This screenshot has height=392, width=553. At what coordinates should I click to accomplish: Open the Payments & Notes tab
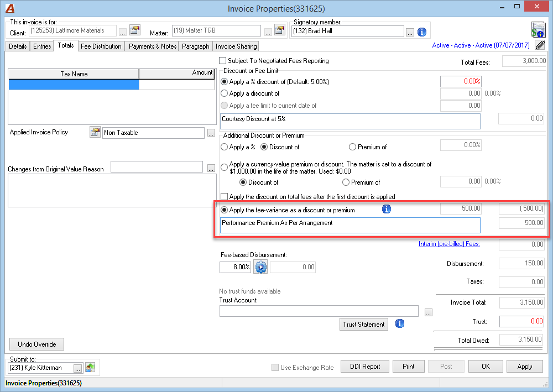(153, 46)
